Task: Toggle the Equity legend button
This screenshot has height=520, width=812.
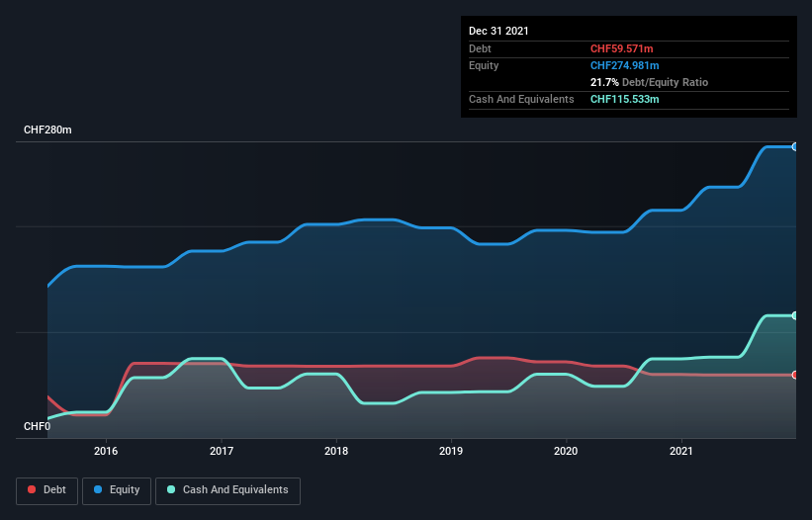Action: pos(117,490)
